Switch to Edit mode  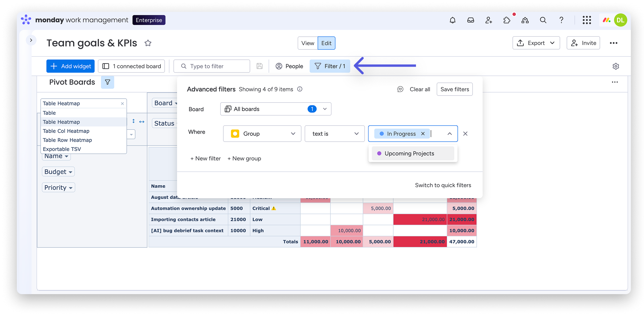(x=326, y=43)
